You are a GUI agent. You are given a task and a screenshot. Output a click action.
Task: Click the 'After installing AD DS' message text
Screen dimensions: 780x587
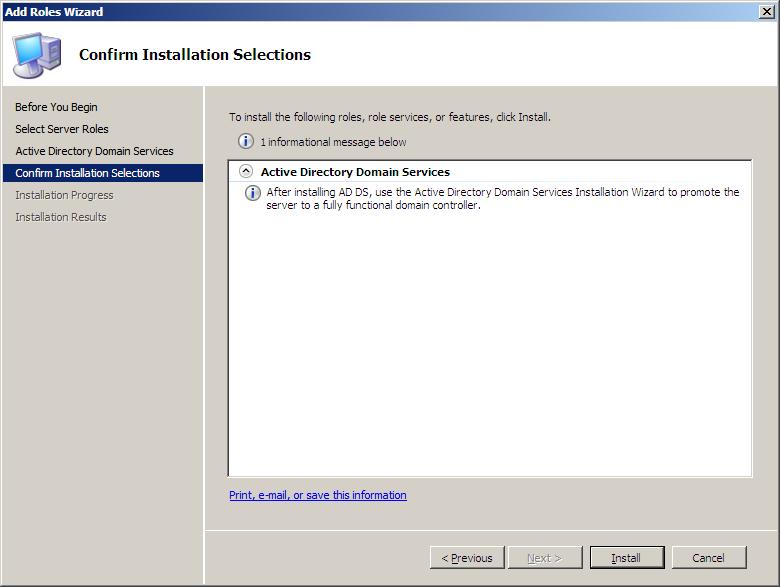pos(502,198)
